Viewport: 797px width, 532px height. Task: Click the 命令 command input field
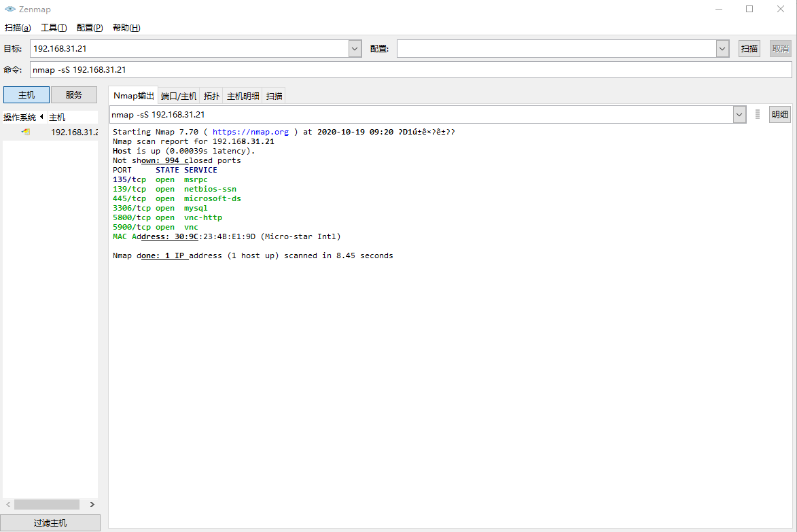pos(410,69)
